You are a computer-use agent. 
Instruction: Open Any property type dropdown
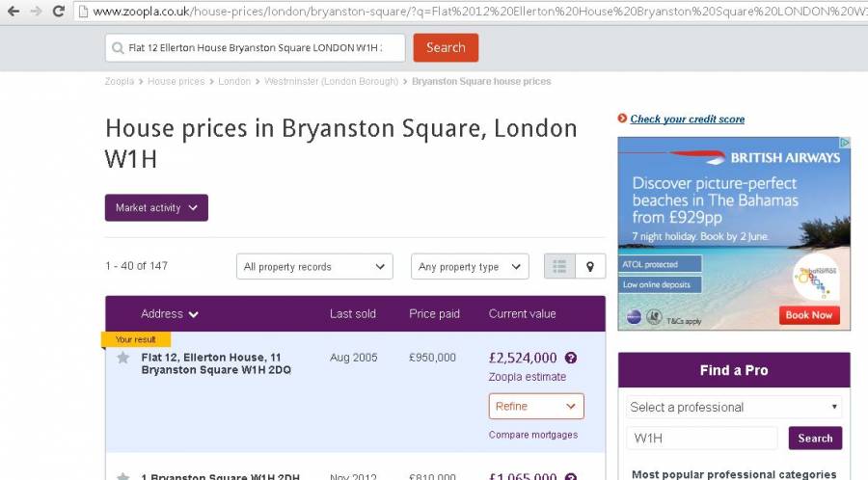470,267
